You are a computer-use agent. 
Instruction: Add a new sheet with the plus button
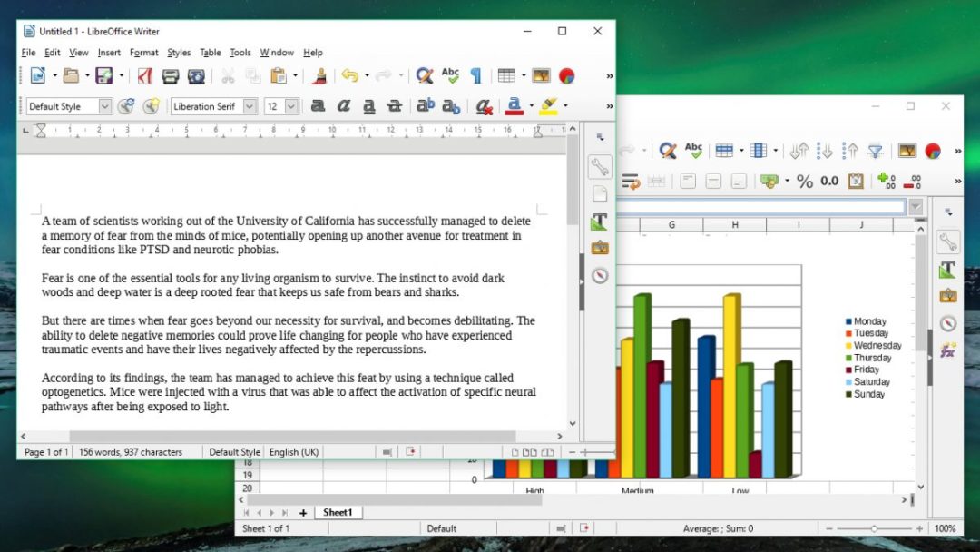[303, 512]
